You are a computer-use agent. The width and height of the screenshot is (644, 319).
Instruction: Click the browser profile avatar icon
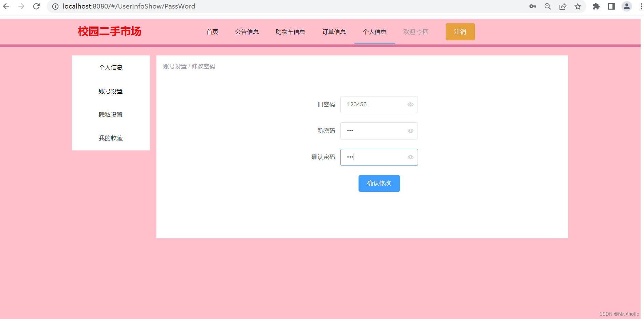pyautogui.click(x=627, y=6)
